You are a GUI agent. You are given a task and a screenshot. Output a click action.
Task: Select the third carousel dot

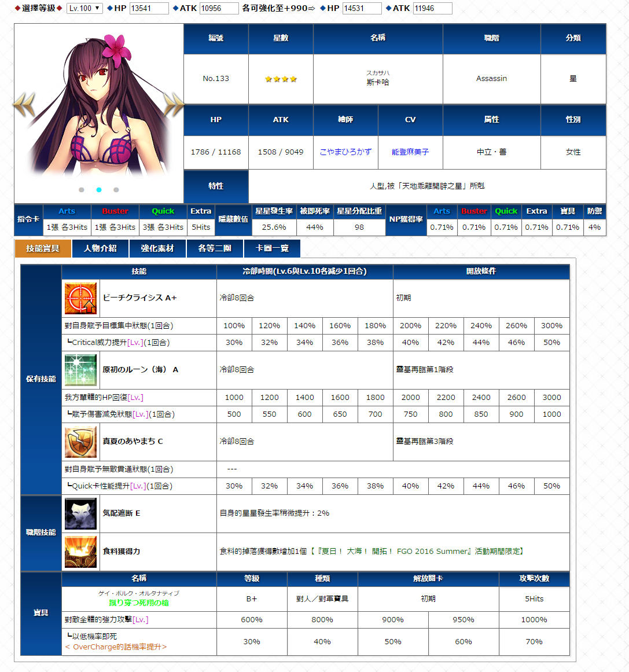click(116, 190)
